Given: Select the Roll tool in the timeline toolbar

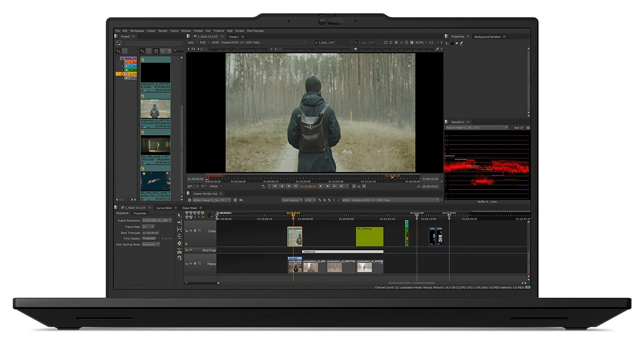Looking at the screenshot, I should 179,229.
